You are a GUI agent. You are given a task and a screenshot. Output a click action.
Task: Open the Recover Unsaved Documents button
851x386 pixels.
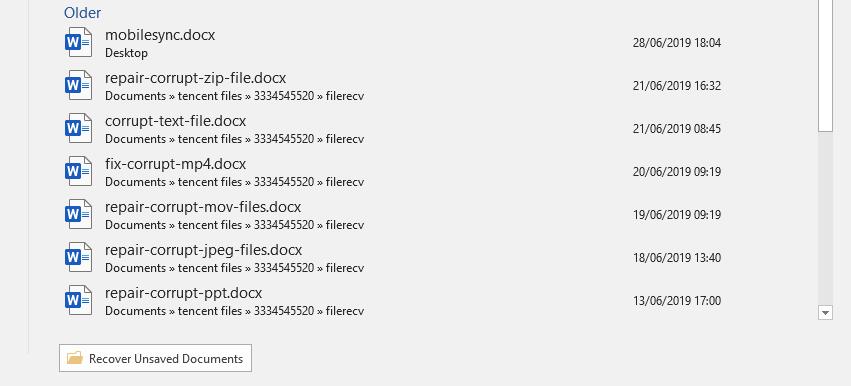pyautogui.click(x=155, y=358)
